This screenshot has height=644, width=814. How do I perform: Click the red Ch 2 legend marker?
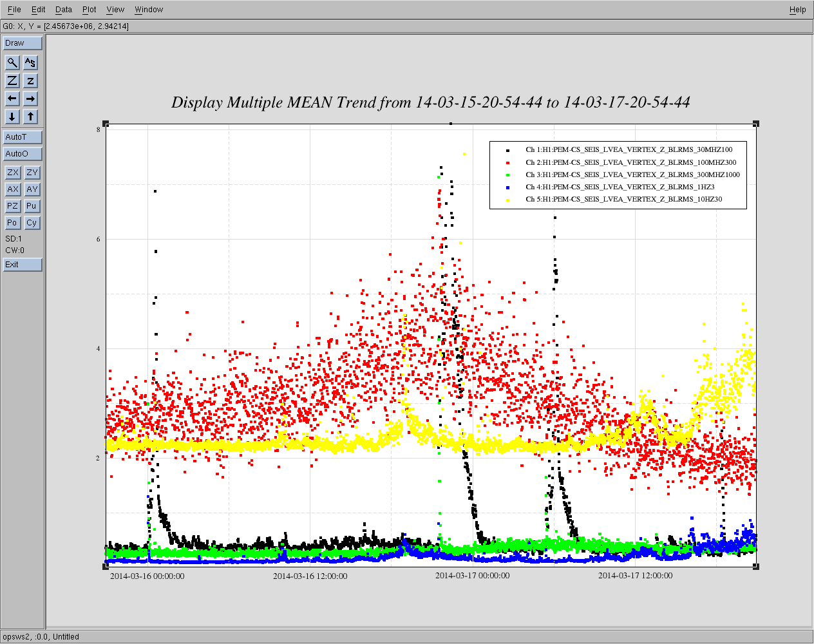(507, 162)
